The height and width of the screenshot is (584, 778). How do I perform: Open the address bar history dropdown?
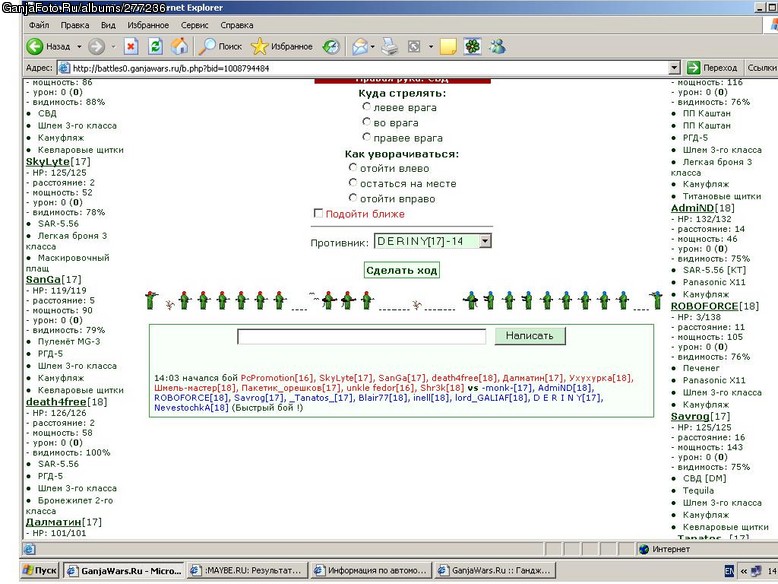[x=674, y=68]
